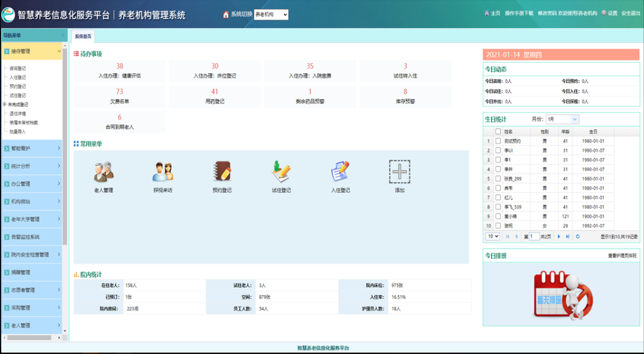
Task: Check the box in row 10
Action: (498, 226)
